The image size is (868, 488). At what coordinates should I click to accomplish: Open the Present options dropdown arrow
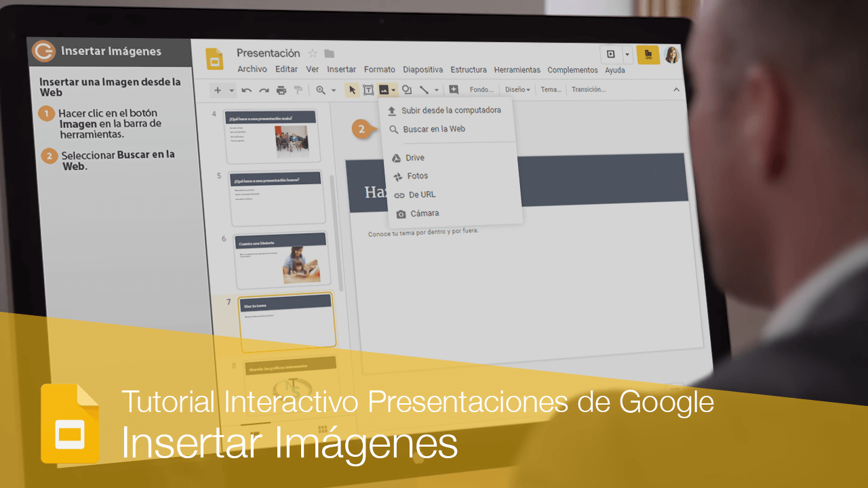pyautogui.click(x=627, y=54)
